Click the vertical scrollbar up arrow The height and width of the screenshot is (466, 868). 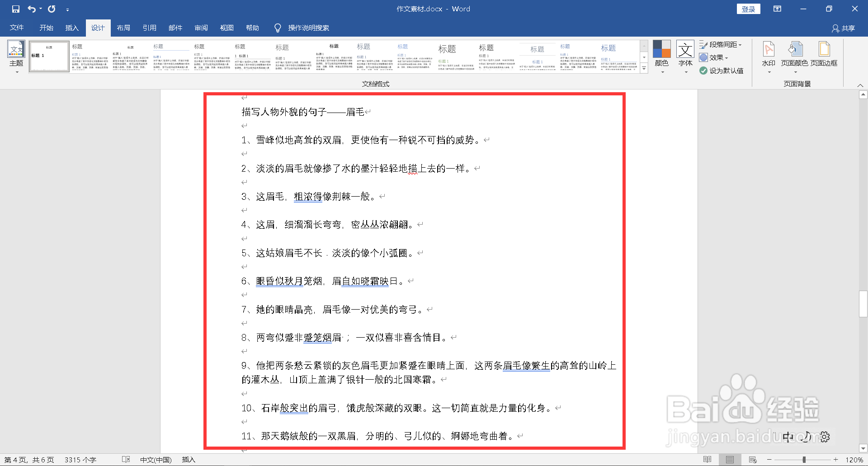pyautogui.click(x=863, y=94)
